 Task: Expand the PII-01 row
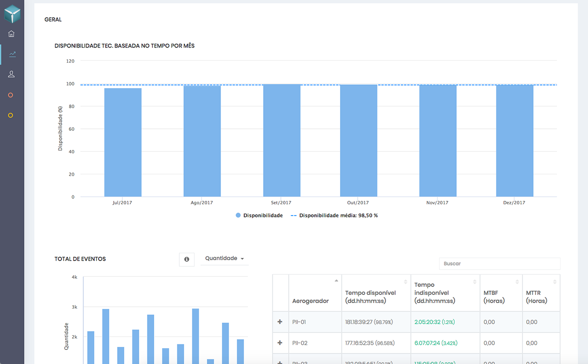(x=280, y=322)
